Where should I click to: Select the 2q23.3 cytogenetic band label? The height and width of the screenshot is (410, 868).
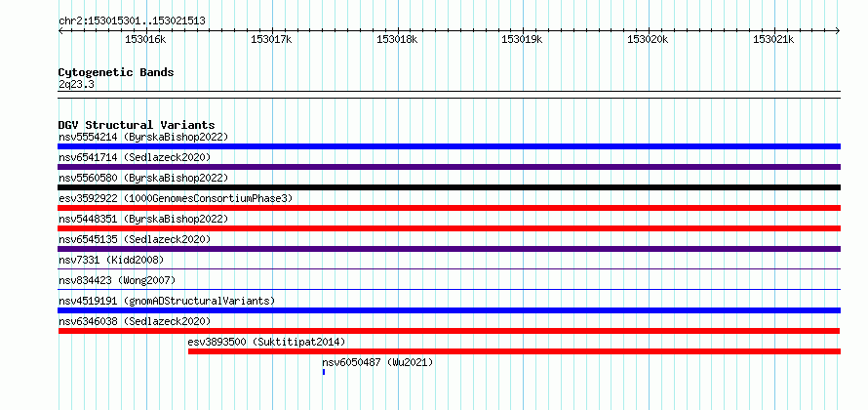pyautogui.click(x=76, y=84)
